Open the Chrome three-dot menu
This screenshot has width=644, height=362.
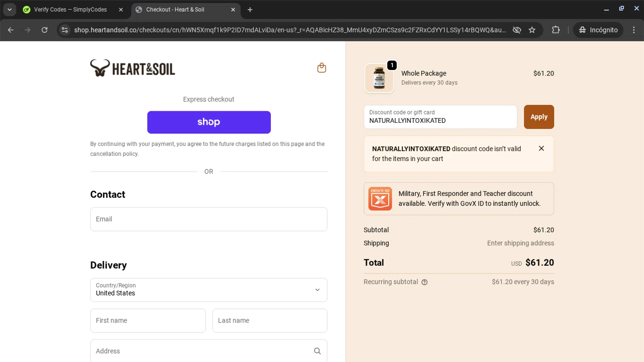pos(634,30)
